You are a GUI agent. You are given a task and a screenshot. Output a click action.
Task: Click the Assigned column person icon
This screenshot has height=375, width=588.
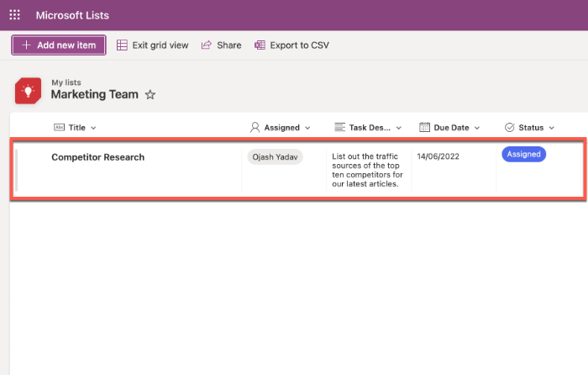coord(255,127)
